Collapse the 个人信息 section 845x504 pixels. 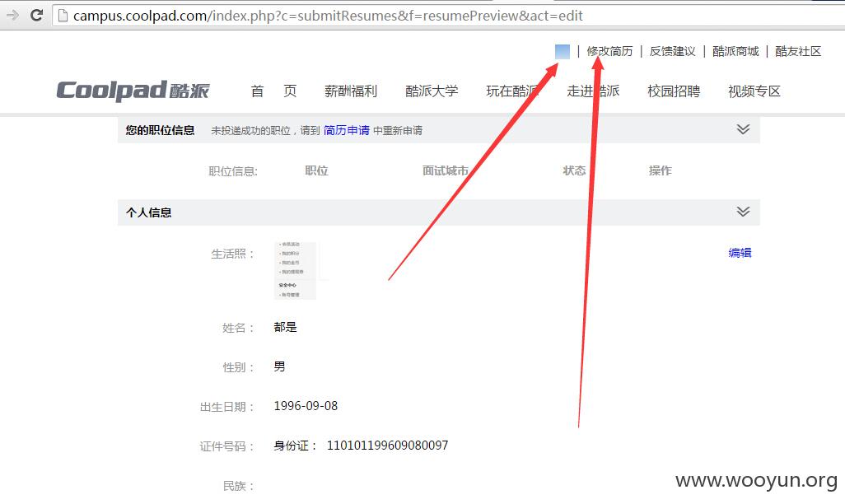743,212
